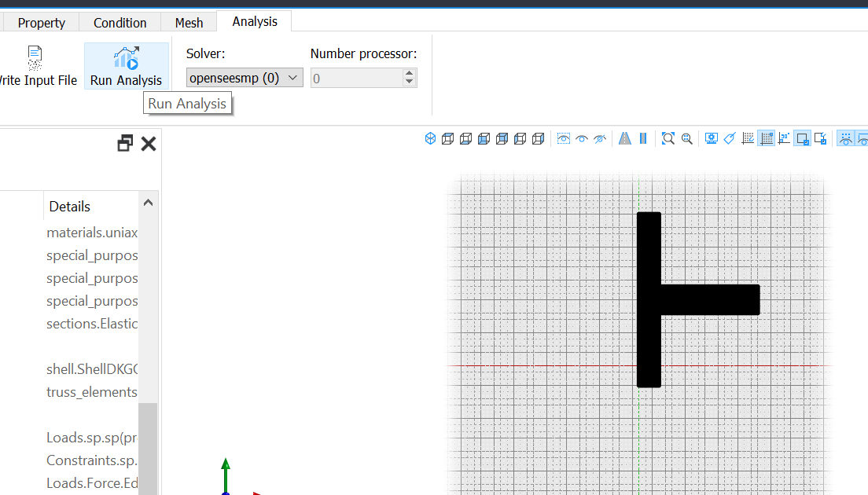The width and height of the screenshot is (868, 495).
Task: Float the side panel with the undock icon
Action: click(125, 143)
